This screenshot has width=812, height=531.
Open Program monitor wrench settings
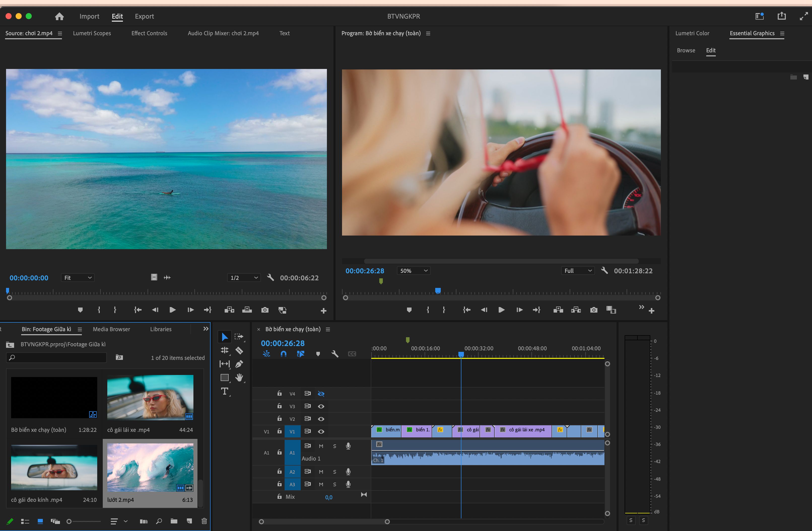coord(604,271)
